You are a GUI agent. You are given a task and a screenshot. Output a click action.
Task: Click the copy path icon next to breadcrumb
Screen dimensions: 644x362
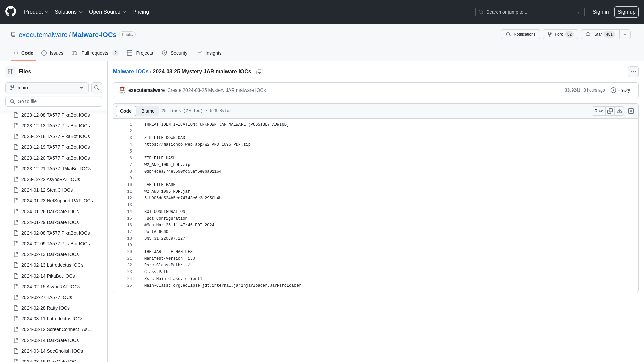[258, 72]
